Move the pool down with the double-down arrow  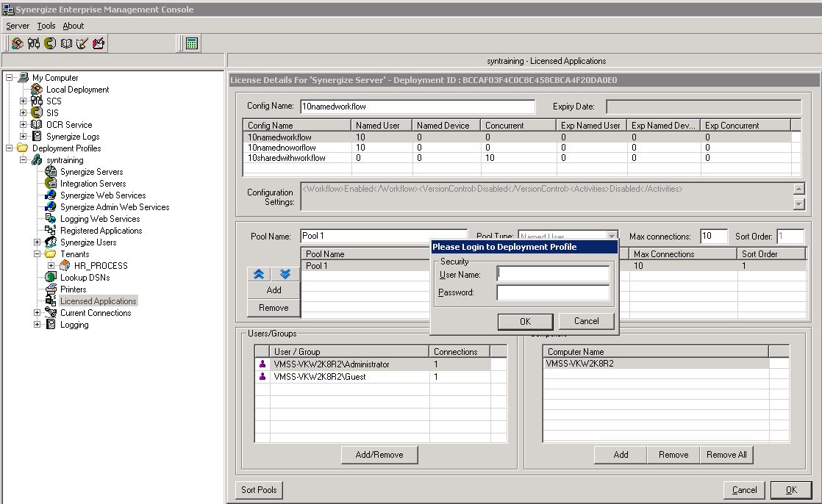point(285,274)
